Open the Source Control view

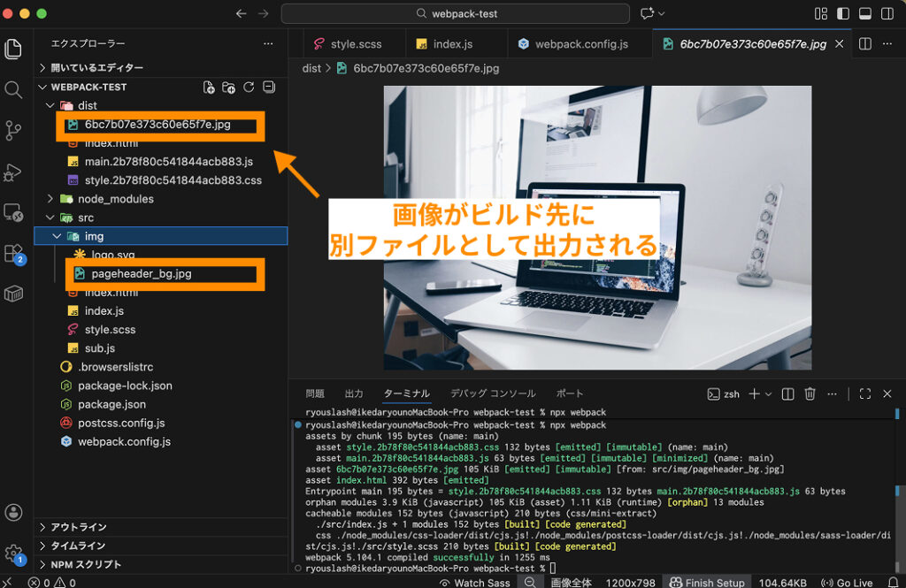(x=13, y=131)
